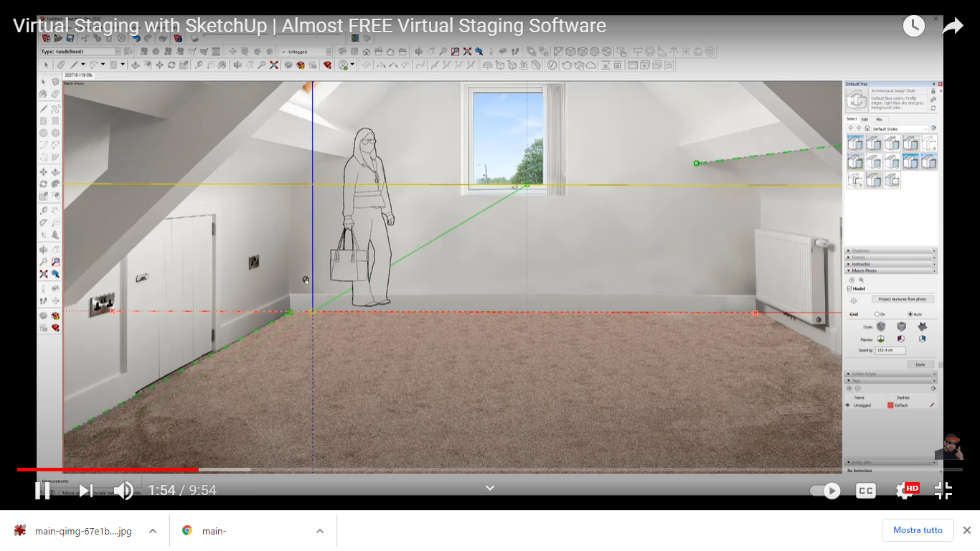The height and width of the screenshot is (551, 980).
Task: Collapse the Match Photo panel
Action: tap(892, 270)
